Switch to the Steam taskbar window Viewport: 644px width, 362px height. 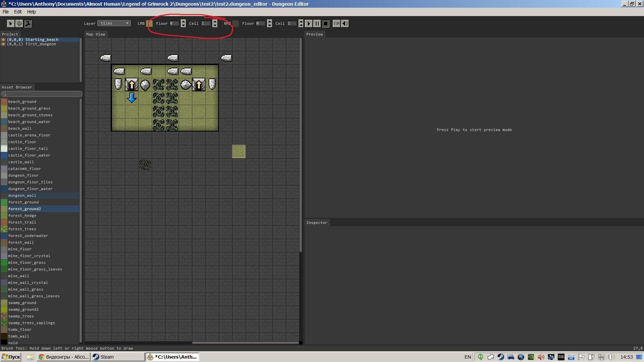[x=118, y=357]
